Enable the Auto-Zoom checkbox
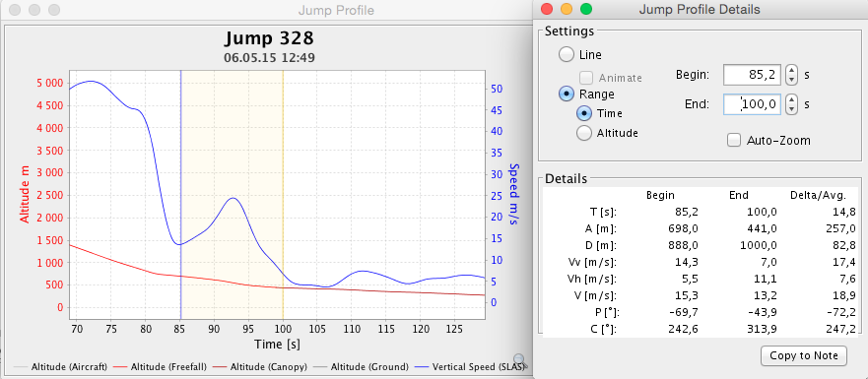This screenshot has height=379, width=868. click(734, 141)
